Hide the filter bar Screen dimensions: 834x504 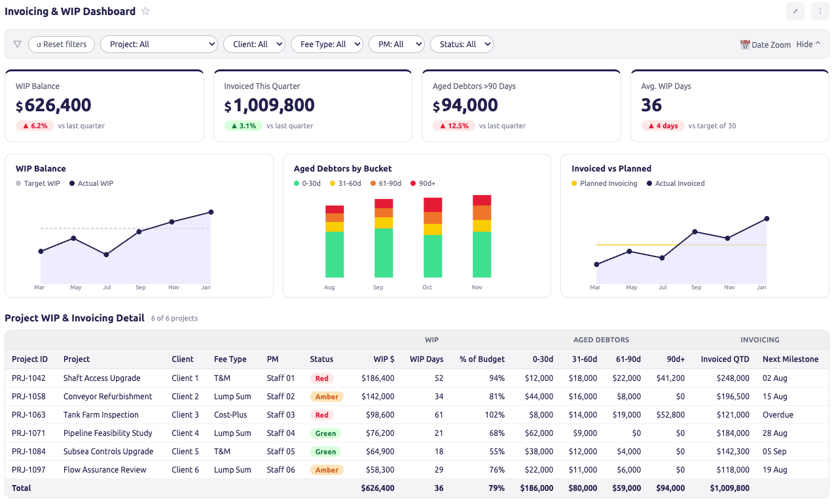click(808, 45)
